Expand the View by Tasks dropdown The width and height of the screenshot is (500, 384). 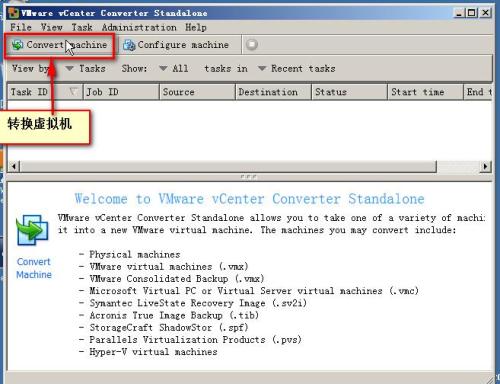tap(85, 69)
